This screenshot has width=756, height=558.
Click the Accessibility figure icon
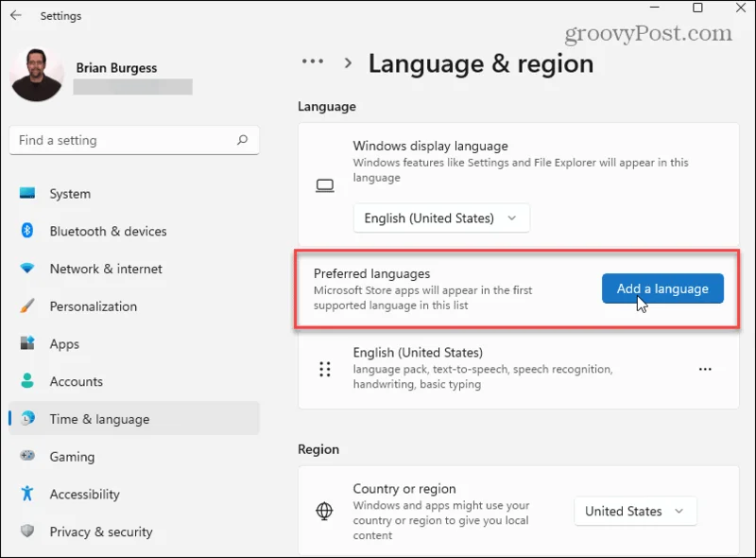coord(27,494)
